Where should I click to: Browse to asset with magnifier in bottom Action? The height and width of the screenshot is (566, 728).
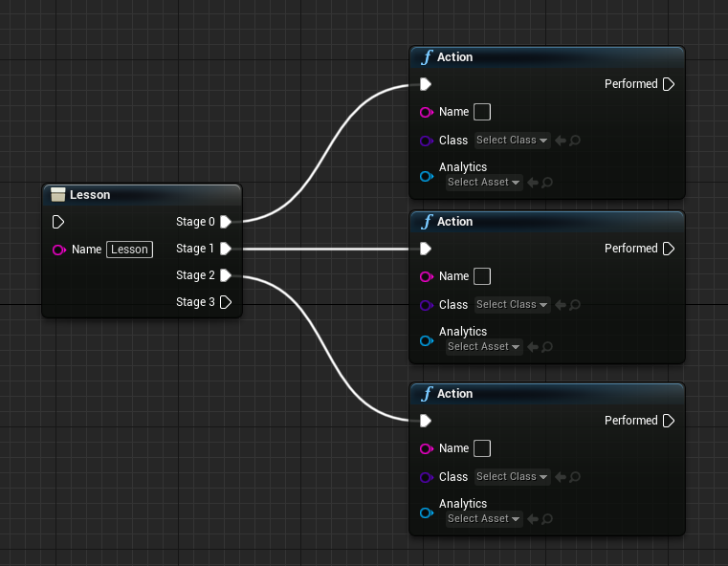tap(547, 519)
